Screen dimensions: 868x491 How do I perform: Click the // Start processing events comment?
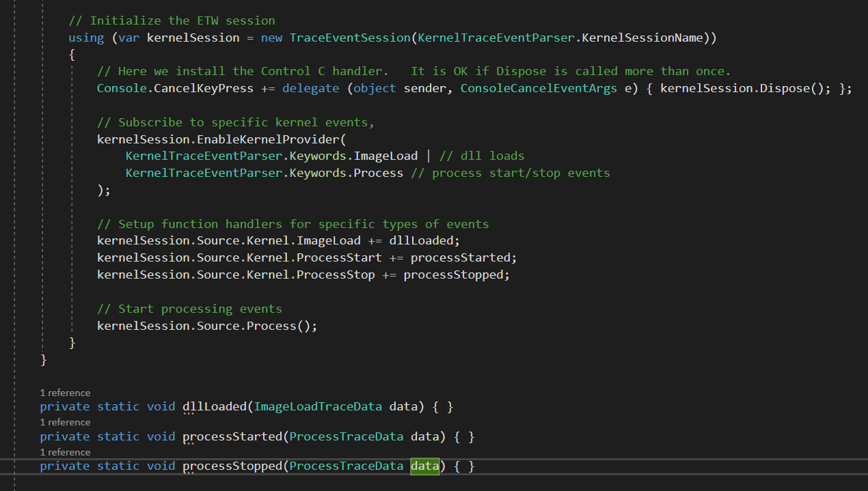click(x=189, y=309)
